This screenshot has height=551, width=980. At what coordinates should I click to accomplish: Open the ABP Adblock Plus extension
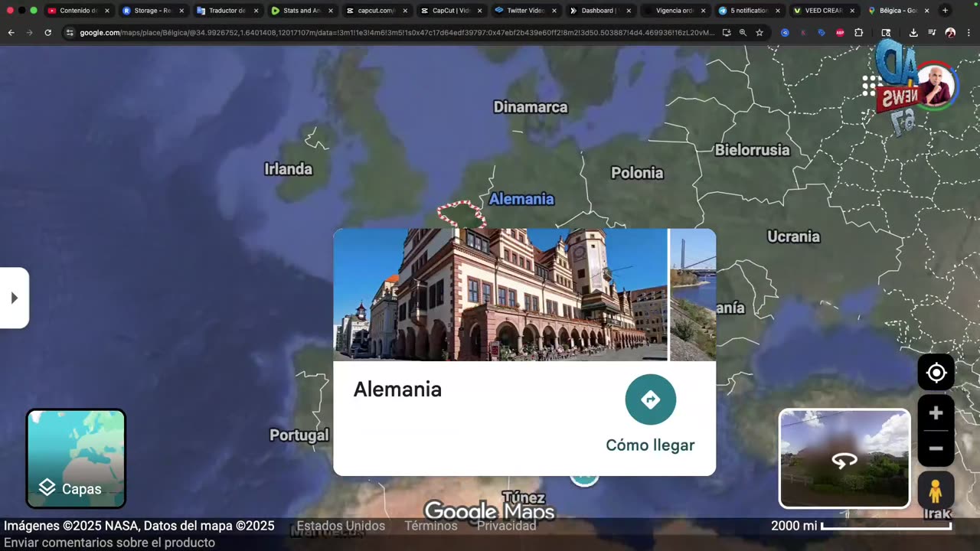point(840,33)
